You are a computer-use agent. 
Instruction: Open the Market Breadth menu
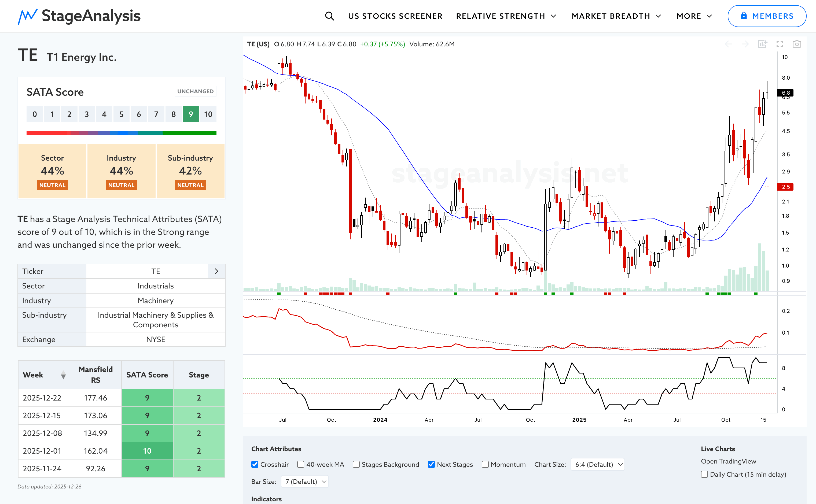click(x=616, y=16)
